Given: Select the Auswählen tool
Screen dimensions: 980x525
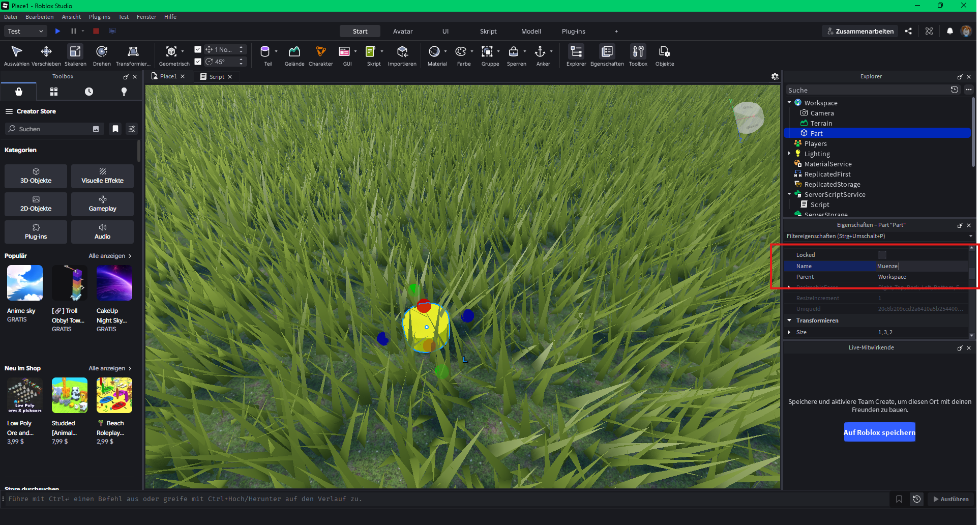Looking at the screenshot, I should 17,55.
